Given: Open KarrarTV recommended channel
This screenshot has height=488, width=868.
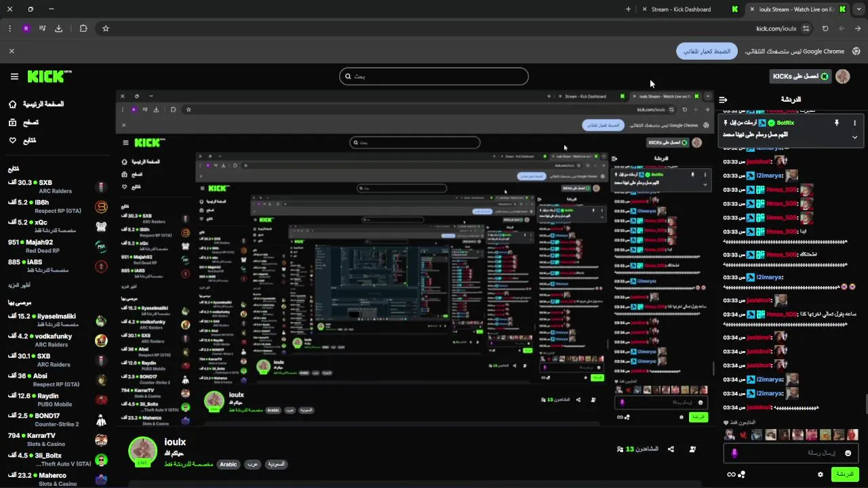Looking at the screenshot, I should (58, 439).
